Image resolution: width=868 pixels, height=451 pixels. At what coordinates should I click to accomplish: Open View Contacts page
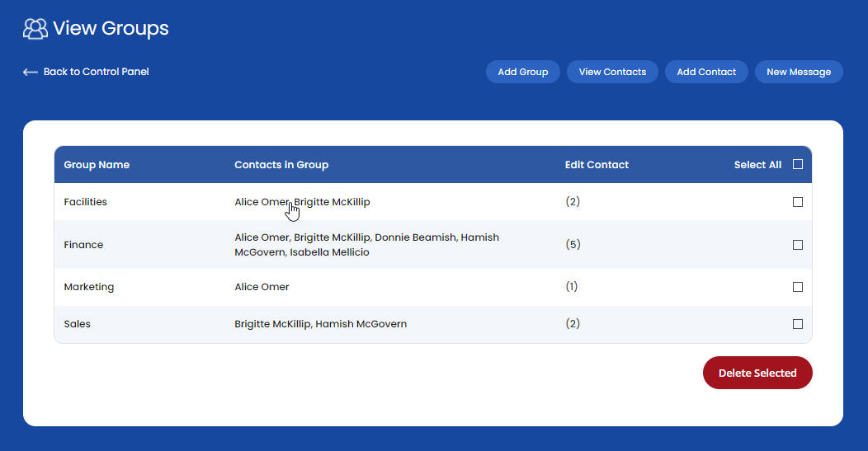coord(612,72)
